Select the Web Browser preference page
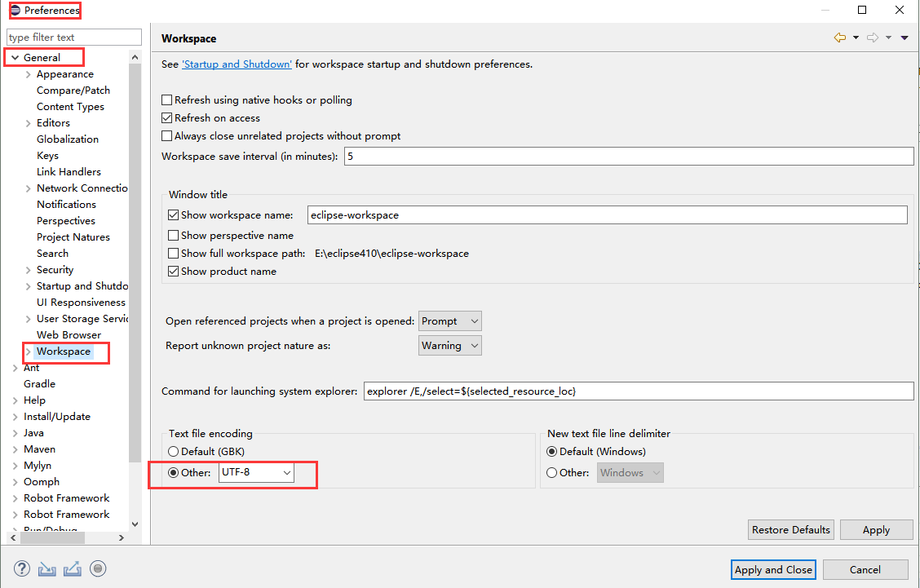Screen dimensions: 920x588 [69, 335]
